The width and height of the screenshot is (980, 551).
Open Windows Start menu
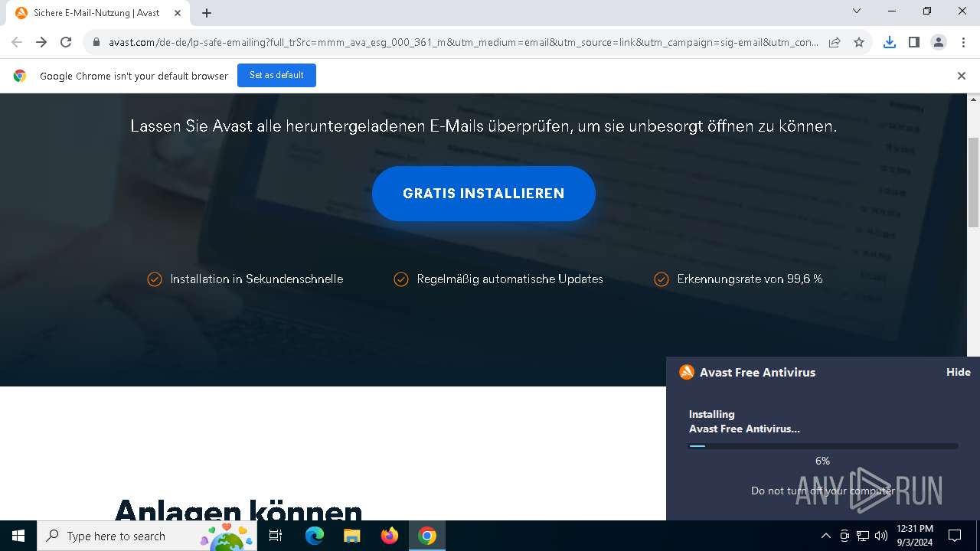[18, 536]
